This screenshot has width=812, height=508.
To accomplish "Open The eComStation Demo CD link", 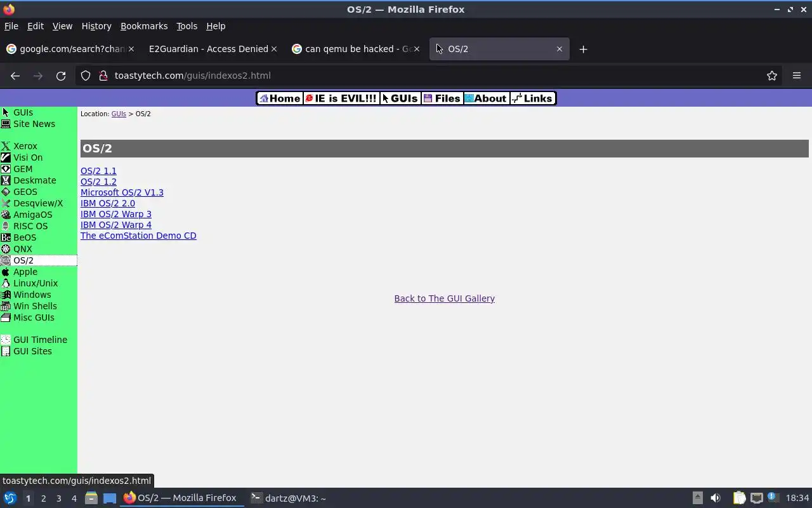I will click(x=138, y=236).
